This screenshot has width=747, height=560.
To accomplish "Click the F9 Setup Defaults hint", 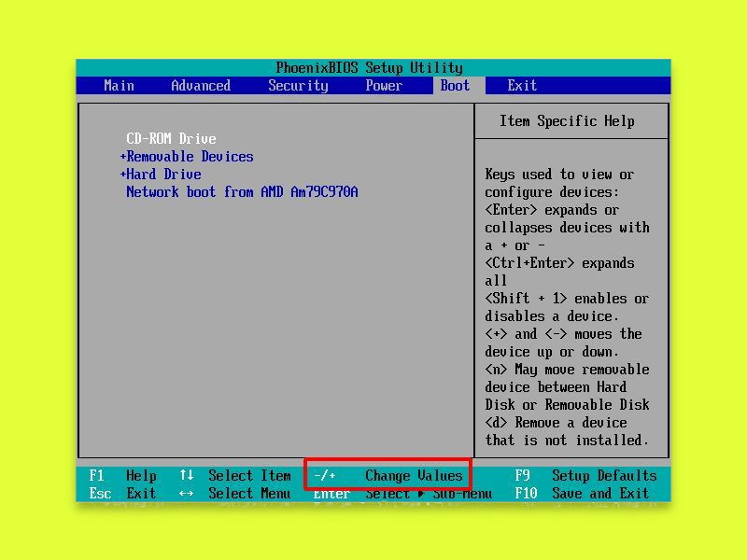I will pyautogui.click(x=585, y=476).
